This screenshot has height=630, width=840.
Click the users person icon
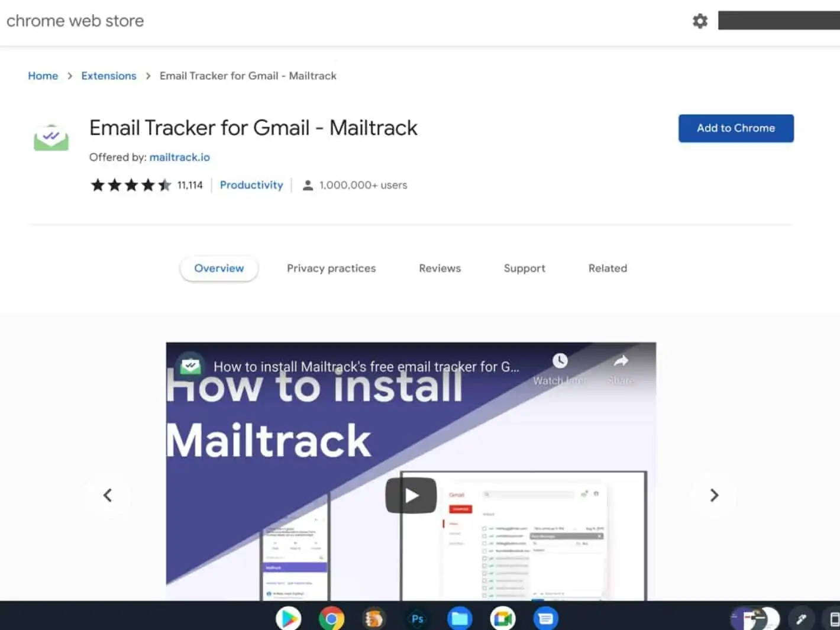[x=308, y=185]
